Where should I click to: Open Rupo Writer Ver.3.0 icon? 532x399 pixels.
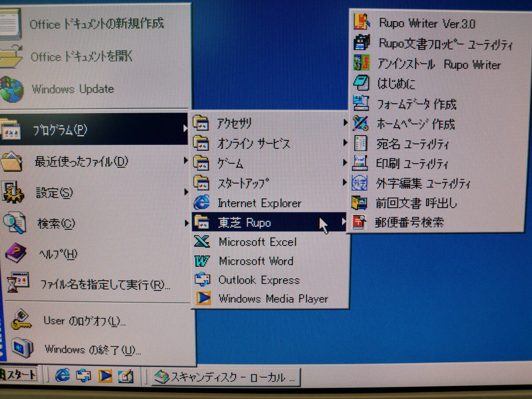pyautogui.click(x=362, y=22)
